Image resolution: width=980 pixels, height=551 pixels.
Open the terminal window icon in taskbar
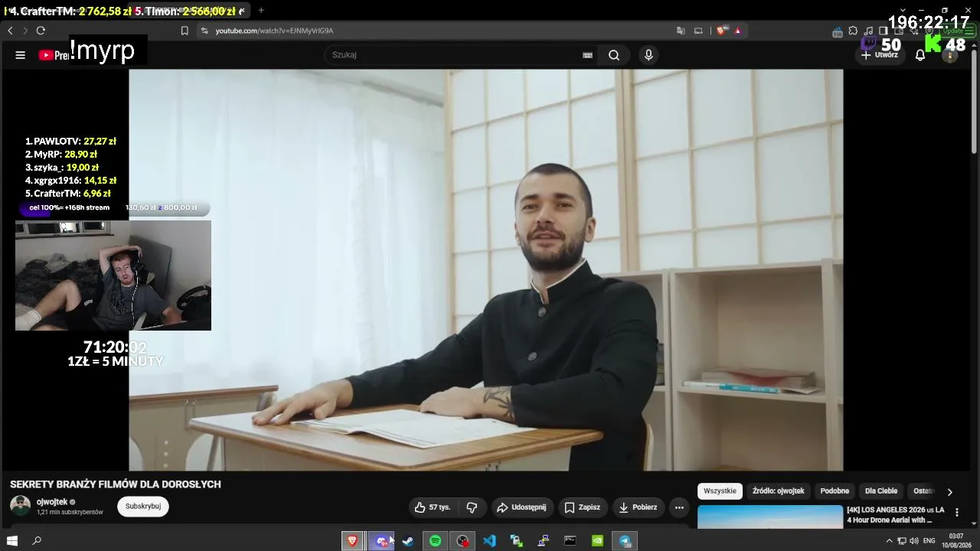coord(570,541)
